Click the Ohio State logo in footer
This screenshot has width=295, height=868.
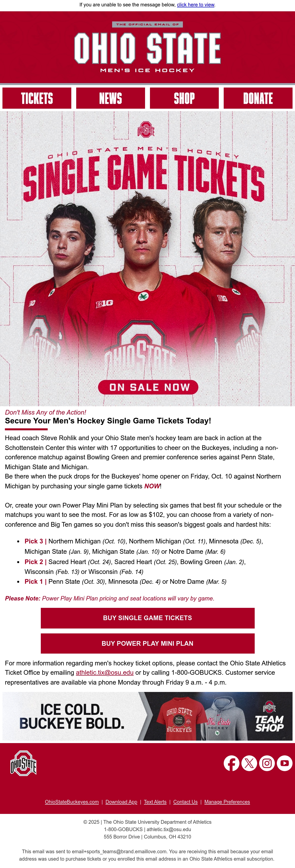[24, 763]
